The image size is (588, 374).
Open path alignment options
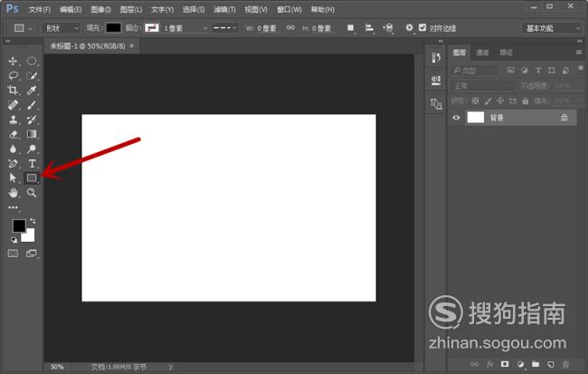click(x=369, y=28)
